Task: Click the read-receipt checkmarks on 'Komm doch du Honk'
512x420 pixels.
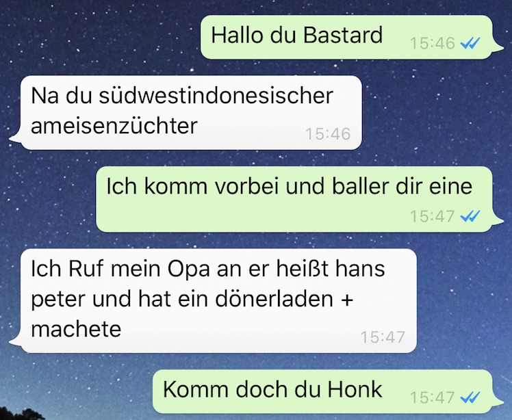Action: (470, 397)
